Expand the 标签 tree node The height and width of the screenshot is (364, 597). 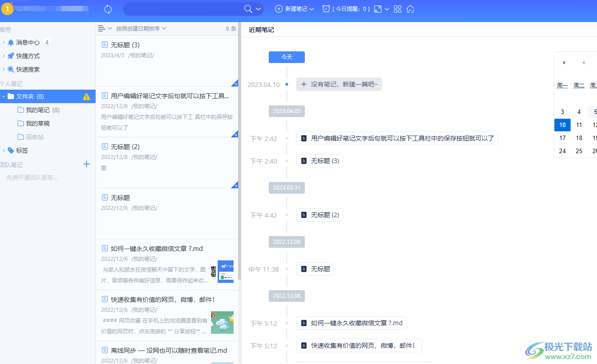click(4, 150)
